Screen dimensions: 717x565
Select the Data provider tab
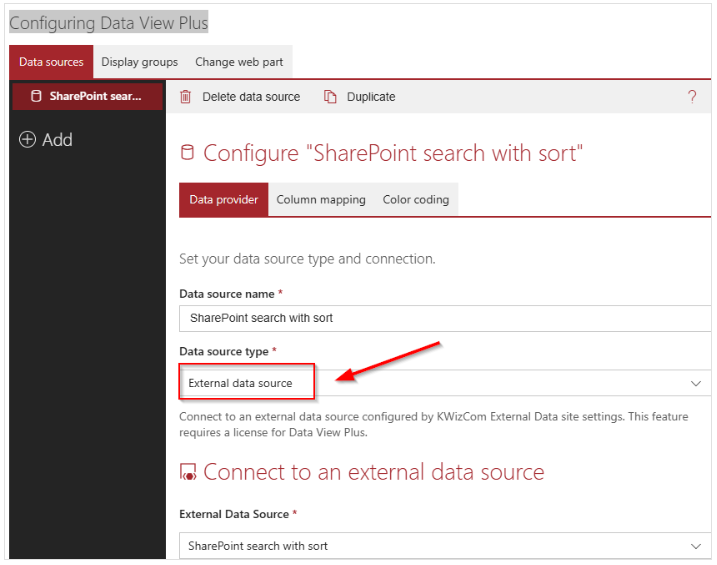point(224,200)
